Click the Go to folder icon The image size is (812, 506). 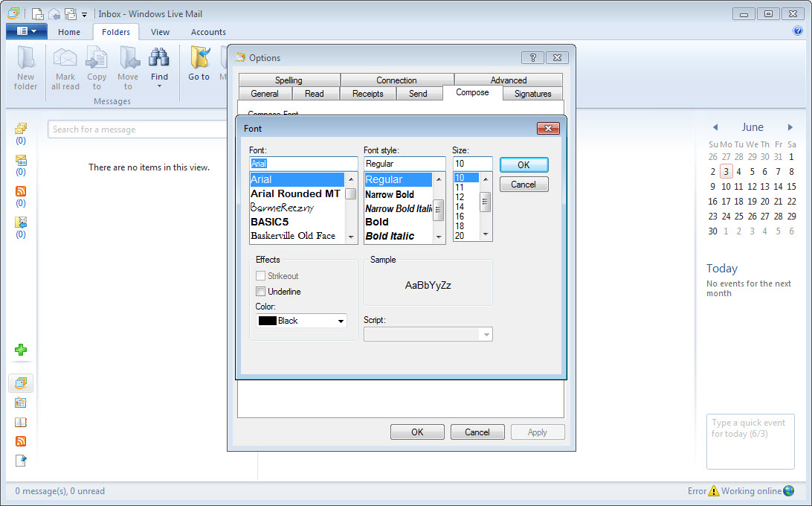pyautogui.click(x=199, y=58)
